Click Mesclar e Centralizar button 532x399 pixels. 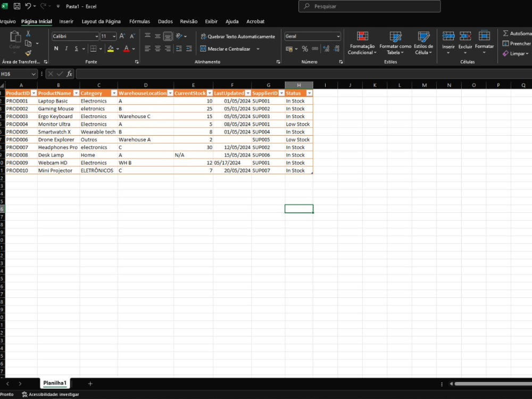coord(225,49)
